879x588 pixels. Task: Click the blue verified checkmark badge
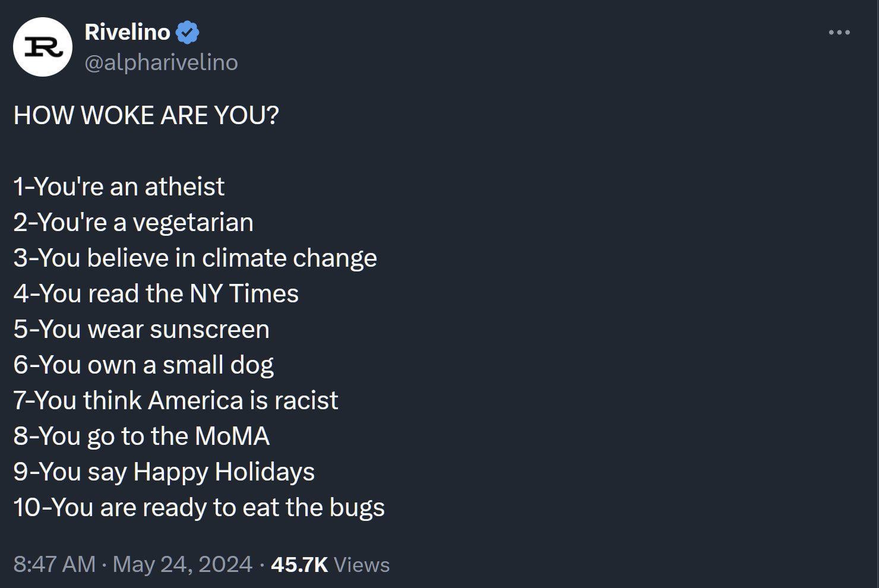(x=188, y=32)
